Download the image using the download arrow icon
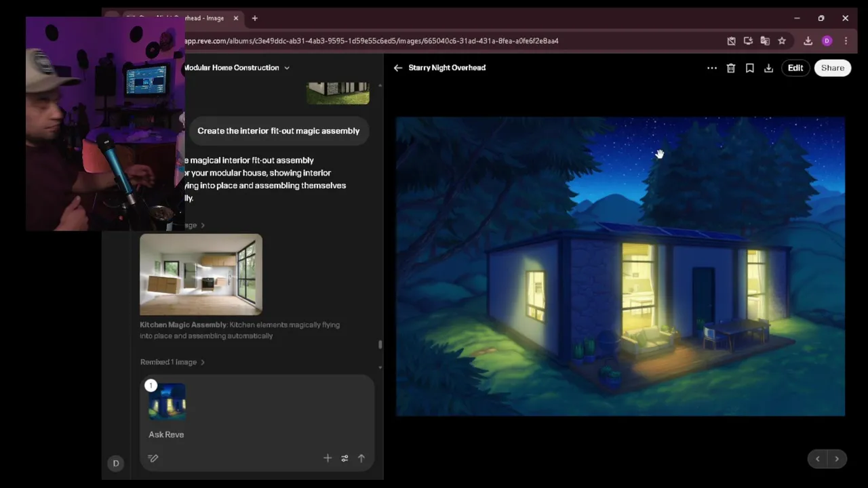The image size is (868, 488). click(x=769, y=68)
